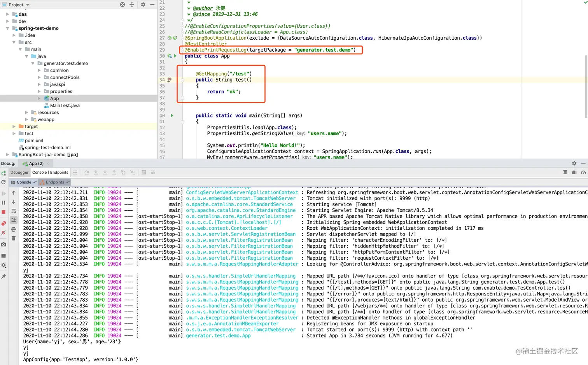Click the request mapping gutter icon on line 34
The width and height of the screenshot is (588, 365).
pos(170,80)
